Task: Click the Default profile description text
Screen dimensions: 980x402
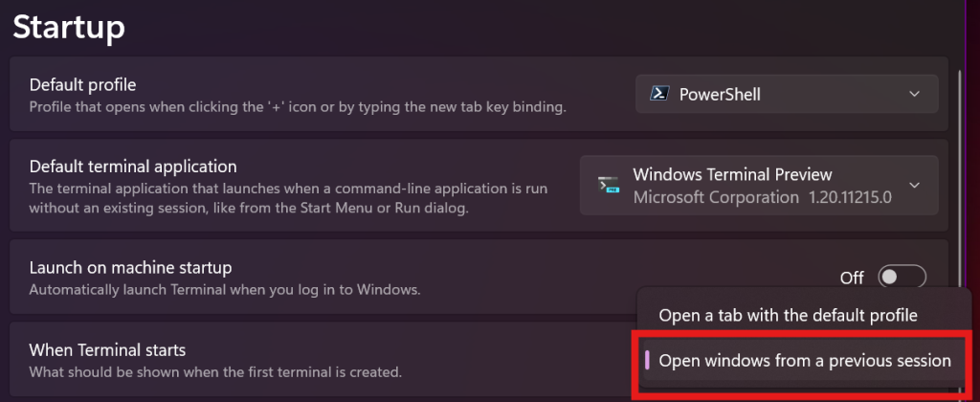Action: point(298,106)
